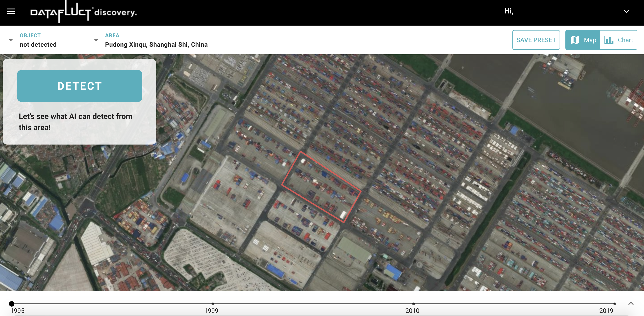Click the 'Let's see what AI can detect' text
This screenshot has width=644, height=316.
75,122
